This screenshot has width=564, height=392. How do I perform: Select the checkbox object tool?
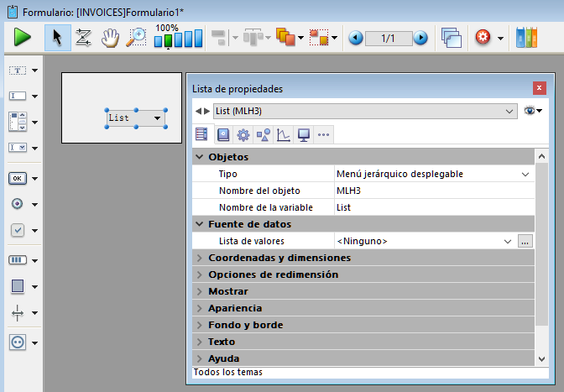click(18, 230)
